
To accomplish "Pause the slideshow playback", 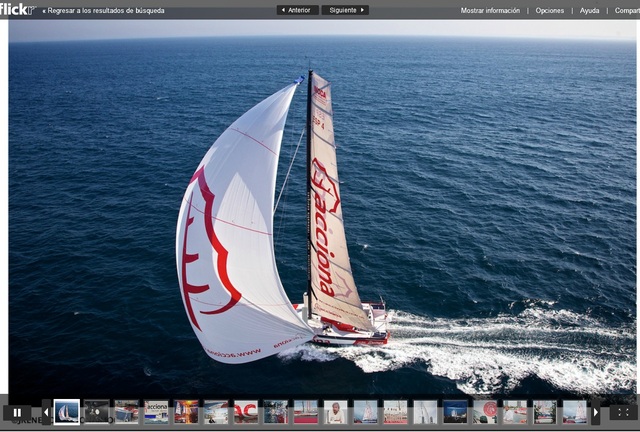I will coord(17,412).
